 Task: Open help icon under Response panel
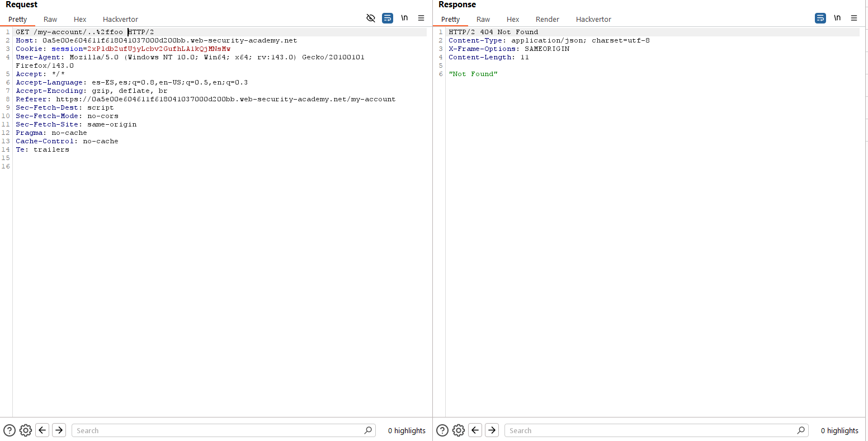coord(442,430)
